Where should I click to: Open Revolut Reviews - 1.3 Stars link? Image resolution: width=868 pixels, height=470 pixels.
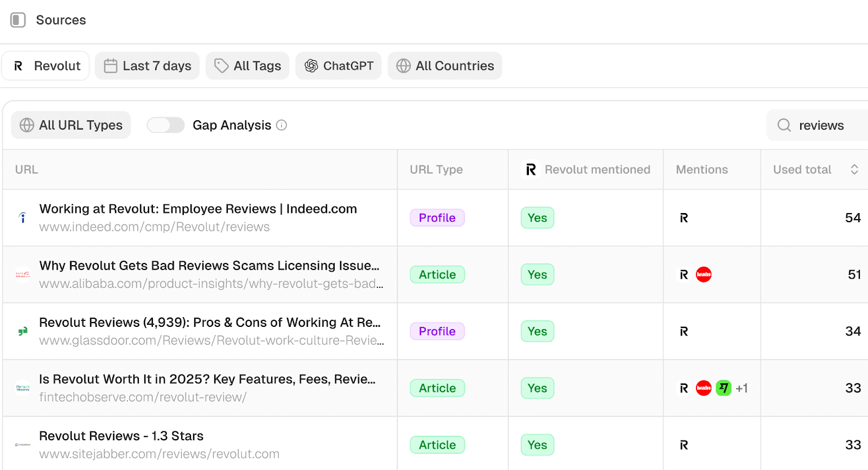pyautogui.click(x=121, y=436)
